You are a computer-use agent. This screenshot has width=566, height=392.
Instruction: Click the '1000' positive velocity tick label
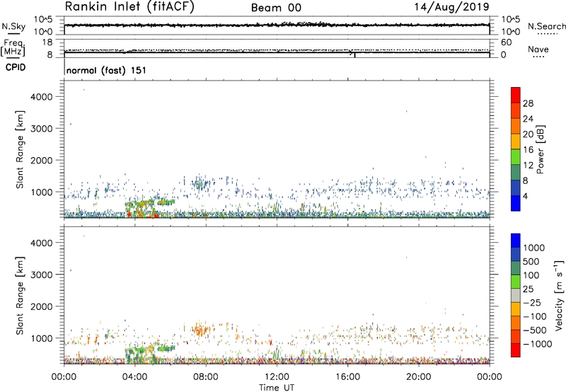[533, 248]
